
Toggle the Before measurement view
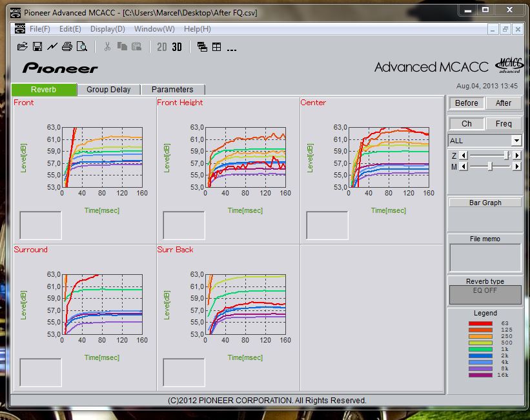tap(466, 103)
